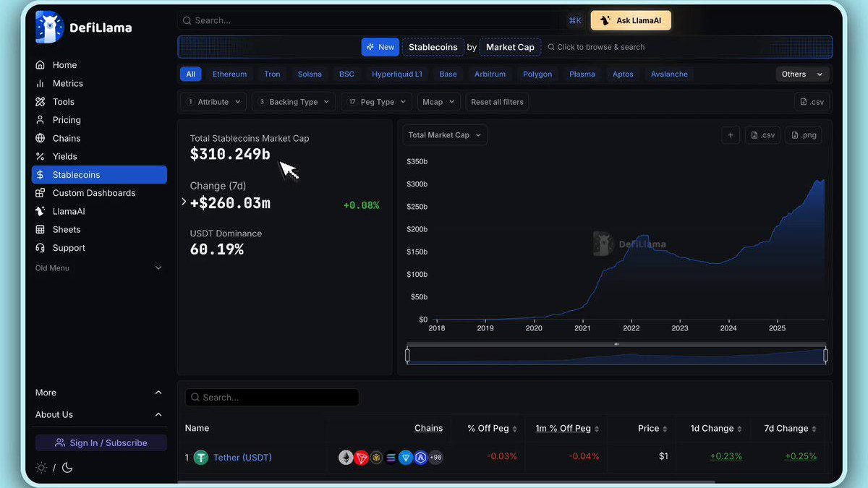
Task: Select the Metrics icon in the sidebar
Action: pos(41,83)
